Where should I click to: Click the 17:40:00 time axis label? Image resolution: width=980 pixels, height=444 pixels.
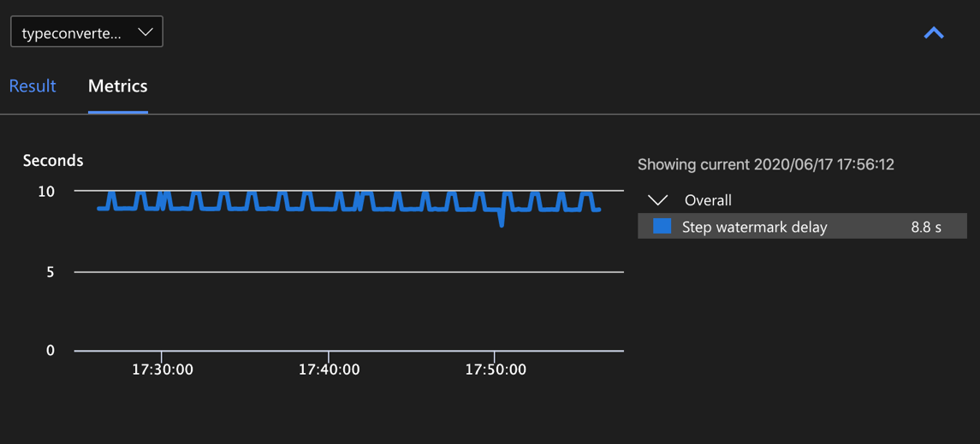pyautogui.click(x=329, y=370)
